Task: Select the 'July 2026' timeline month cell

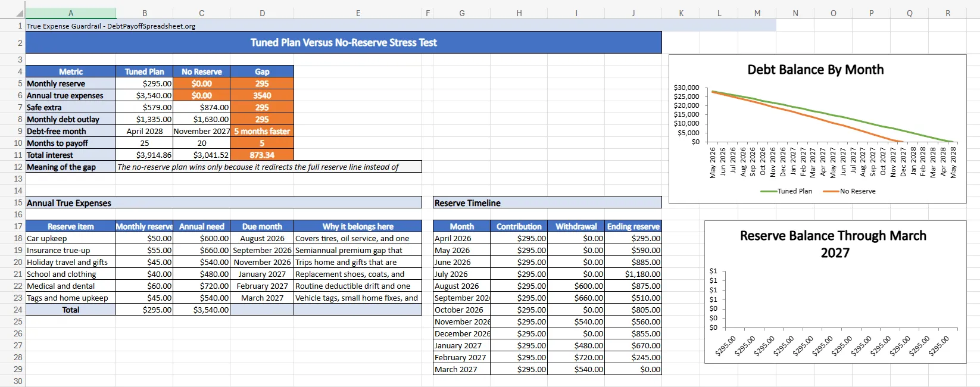Action: [462, 274]
